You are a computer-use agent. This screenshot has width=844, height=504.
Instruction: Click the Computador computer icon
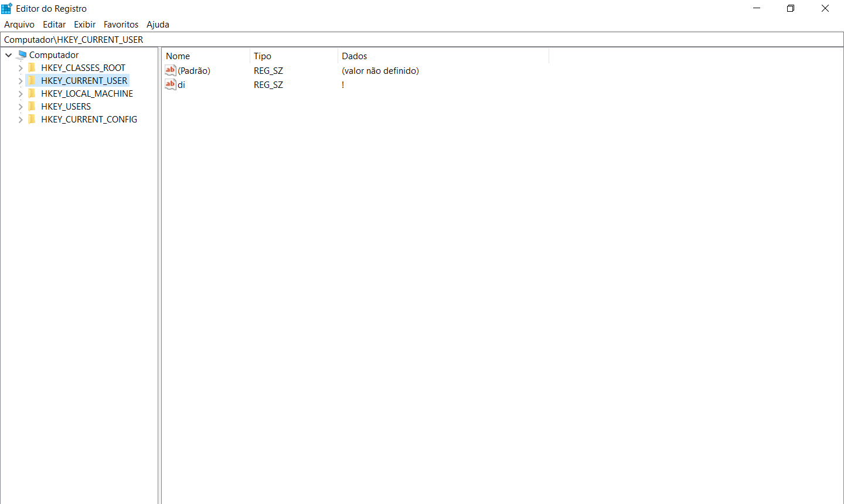click(x=22, y=55)
